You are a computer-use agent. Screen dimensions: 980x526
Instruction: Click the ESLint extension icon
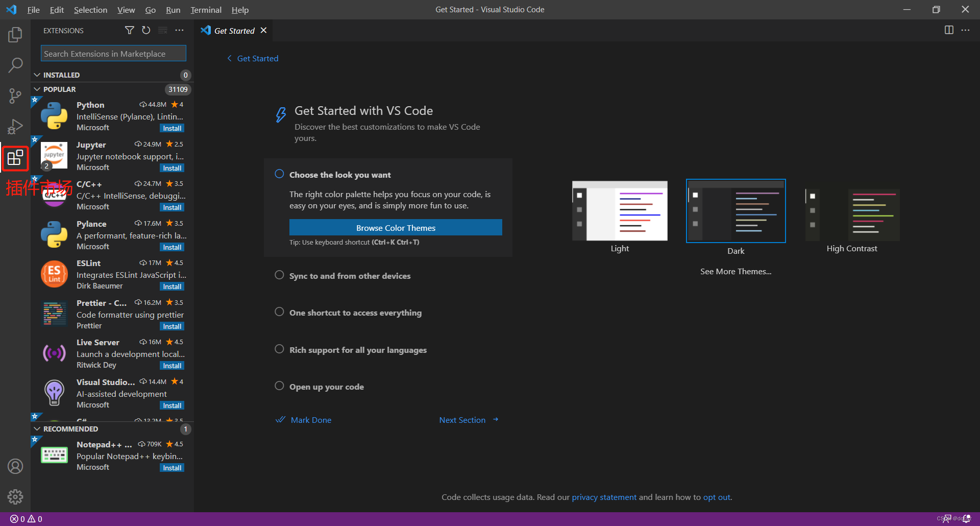pyautogui.click(x=54, y=274)
